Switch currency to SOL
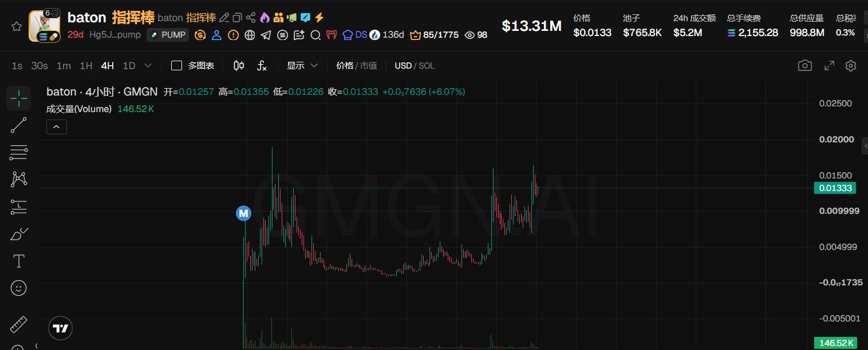The image size is (868, 350). [x=427, y=66]
